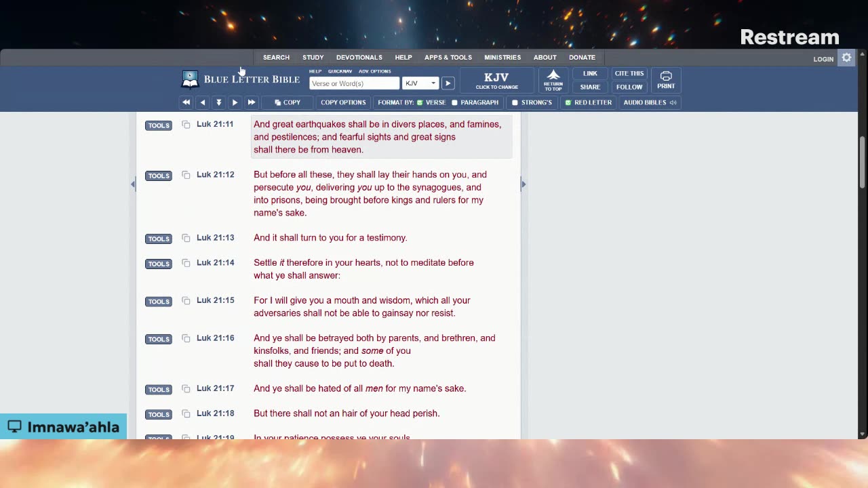Collapse left panel arrow beside verses
This screenshot has height=488, width=868.
click(133, 184)
